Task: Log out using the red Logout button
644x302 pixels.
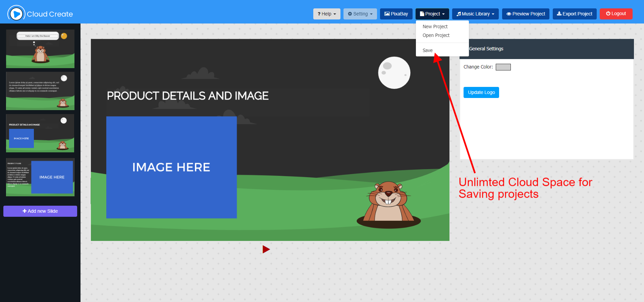Action: point(615,14)
